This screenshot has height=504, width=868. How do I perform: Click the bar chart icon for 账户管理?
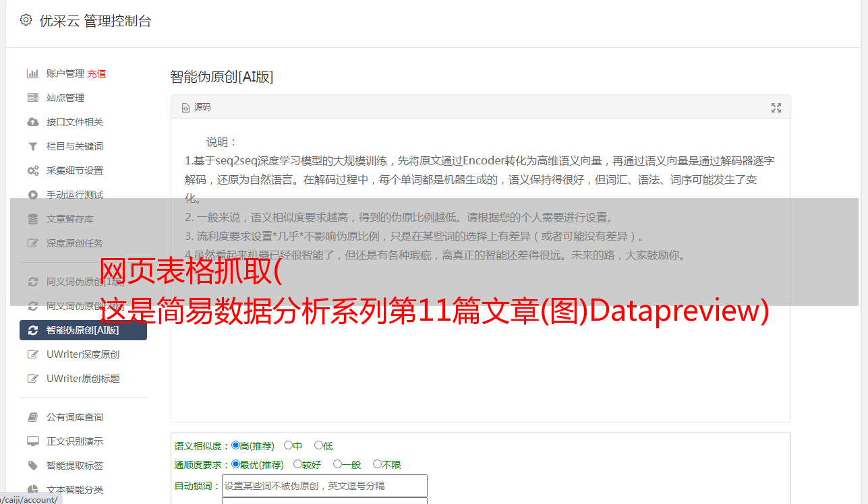click(32, 73)
